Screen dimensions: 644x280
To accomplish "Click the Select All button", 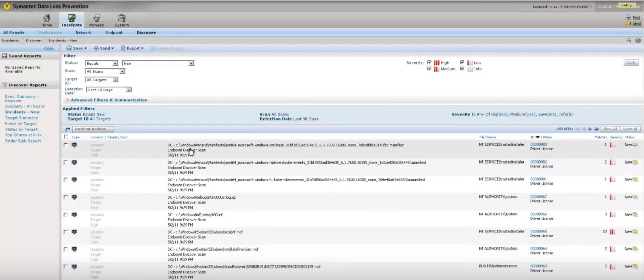I will 629,129.
